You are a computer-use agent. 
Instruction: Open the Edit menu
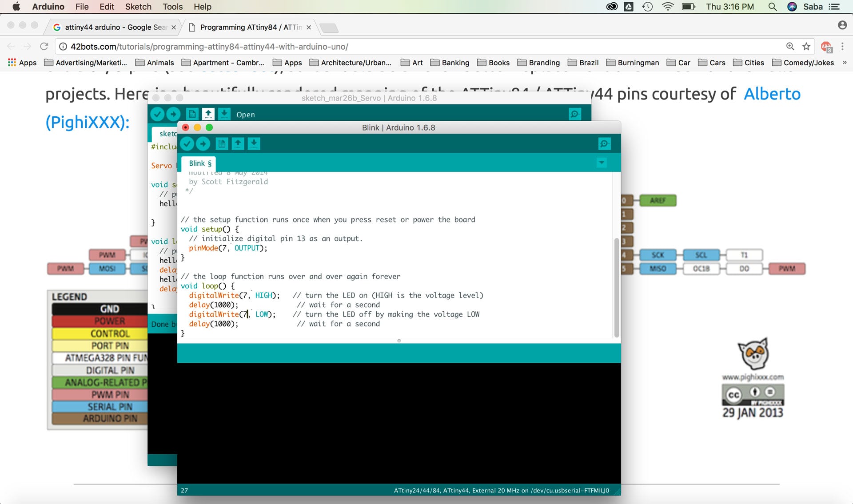coord(107,7)
